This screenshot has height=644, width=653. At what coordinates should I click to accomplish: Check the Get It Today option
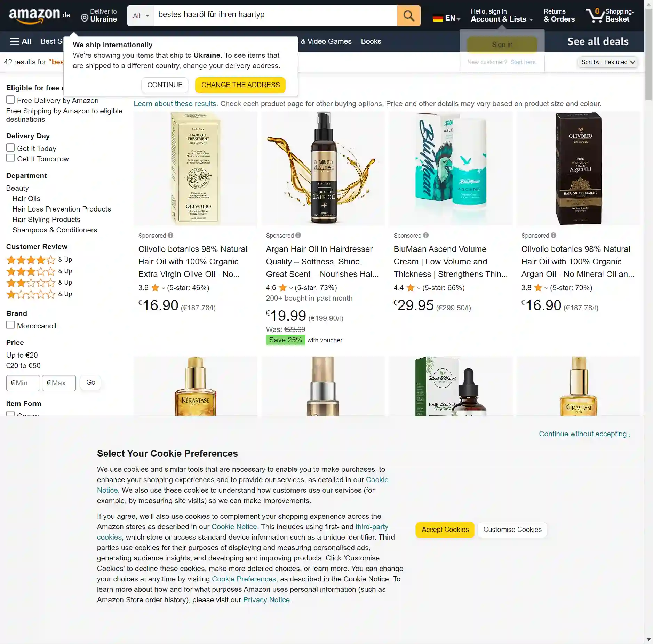point(10,148)
